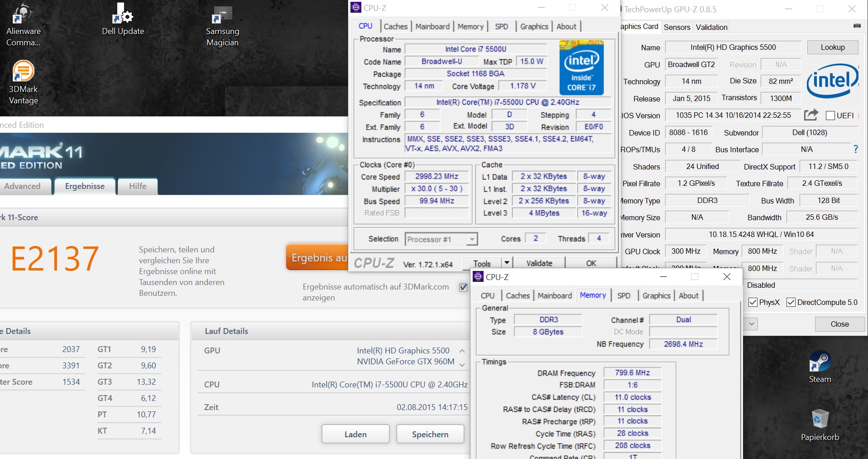This screenshot has width=868, height=459.
Task: Click the NB Frequency value 2698.4 MHz
Action: click(683, 344)
